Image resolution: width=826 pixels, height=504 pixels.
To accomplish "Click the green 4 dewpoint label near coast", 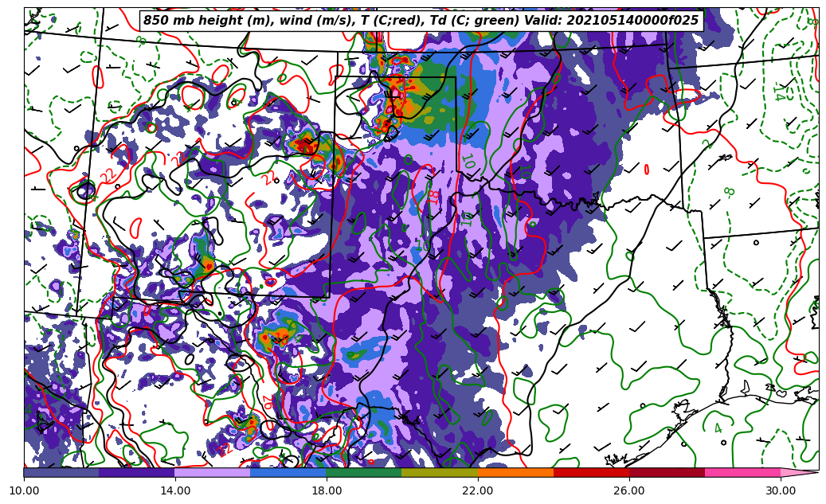I will click(718, 428).
